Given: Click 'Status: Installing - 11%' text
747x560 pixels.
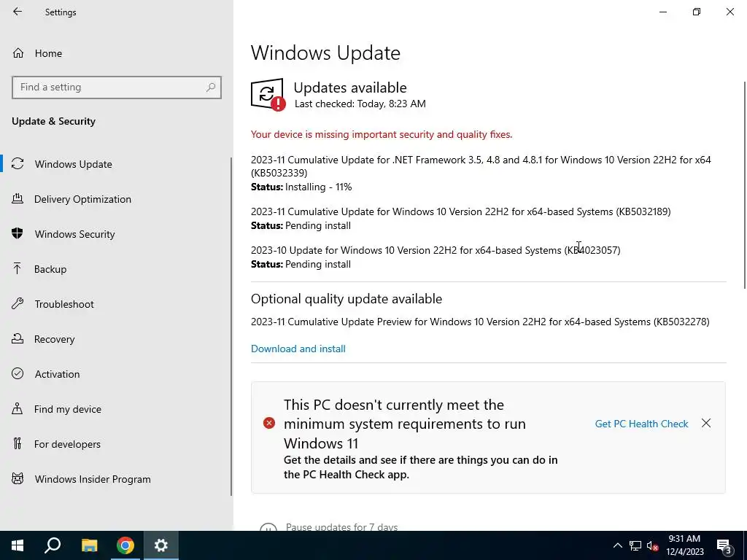Looking at the screenshot, I should click(x=301, y=187).
